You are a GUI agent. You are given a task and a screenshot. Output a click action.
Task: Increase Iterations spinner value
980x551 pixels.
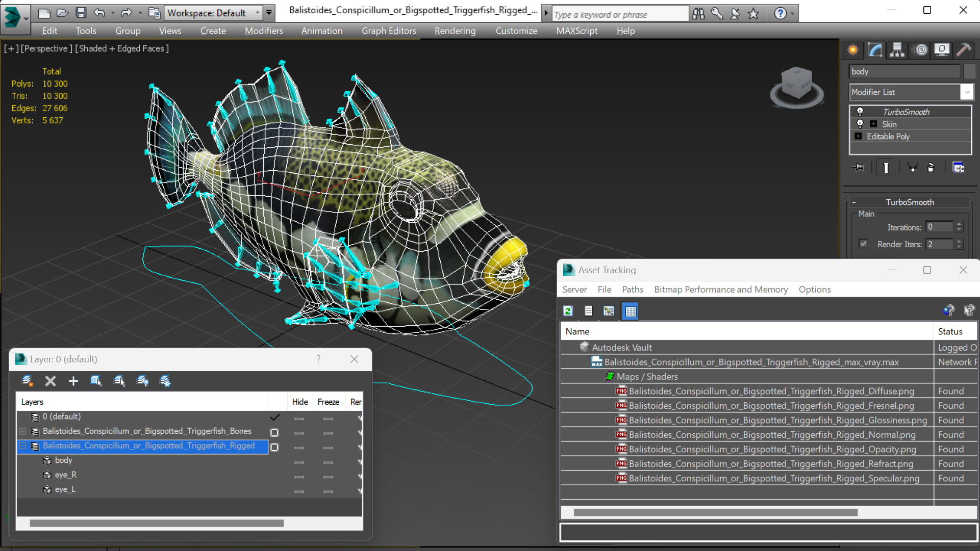[x=959, y=224]
